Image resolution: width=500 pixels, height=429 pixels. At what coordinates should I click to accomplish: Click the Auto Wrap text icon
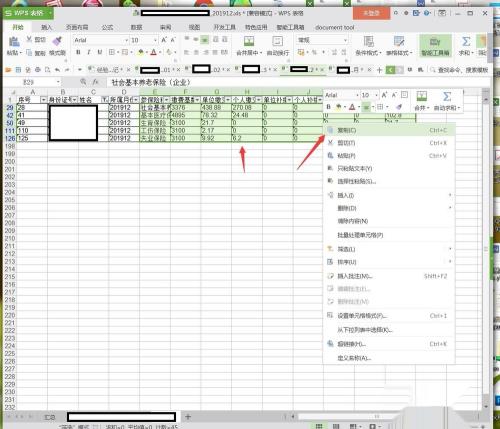[x=277, y=41]
